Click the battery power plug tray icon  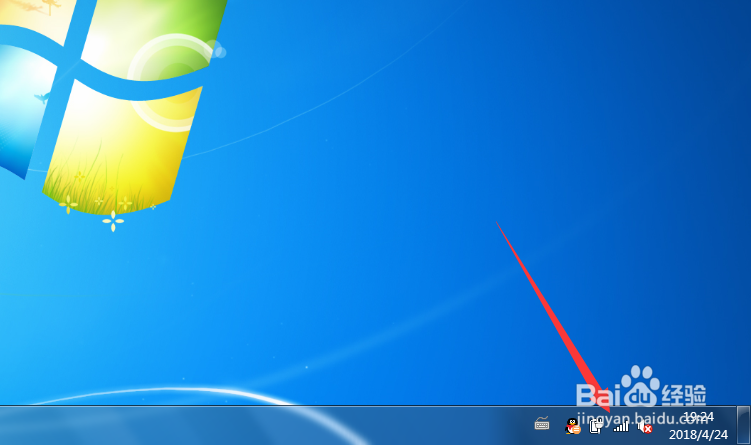pos(596,425)
